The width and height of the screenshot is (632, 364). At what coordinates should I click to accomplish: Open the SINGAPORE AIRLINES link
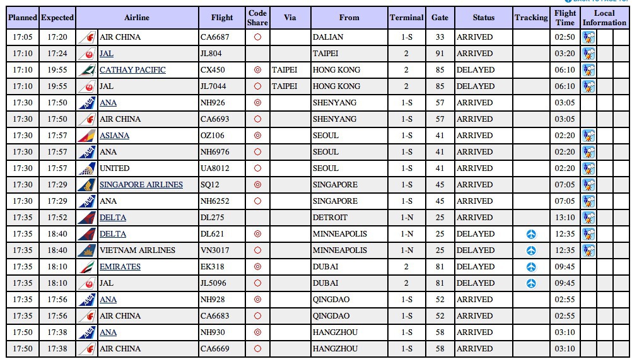click(141, 185)
